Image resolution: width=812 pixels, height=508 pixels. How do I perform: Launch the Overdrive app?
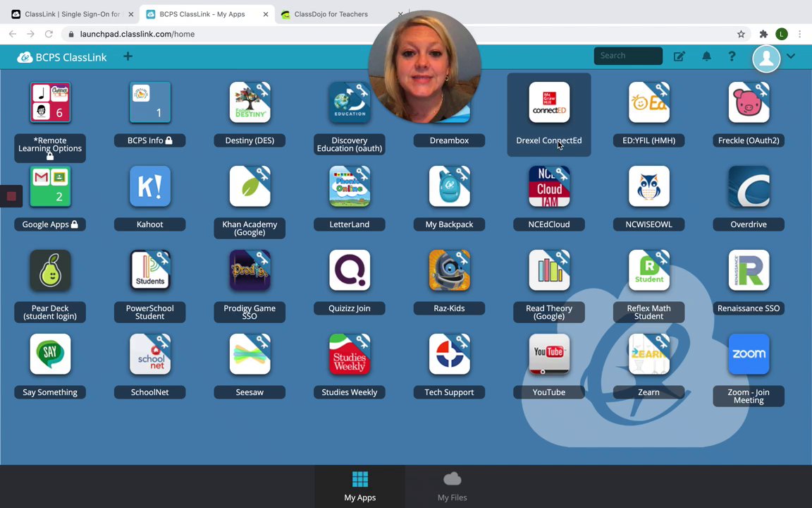coord(749,186)
